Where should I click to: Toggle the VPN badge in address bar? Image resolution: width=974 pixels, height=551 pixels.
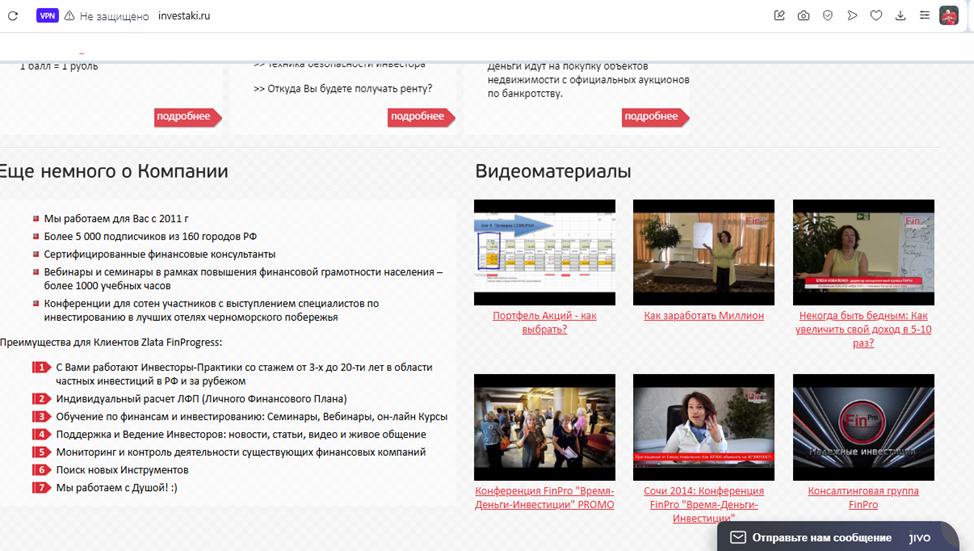pos(47,16)
